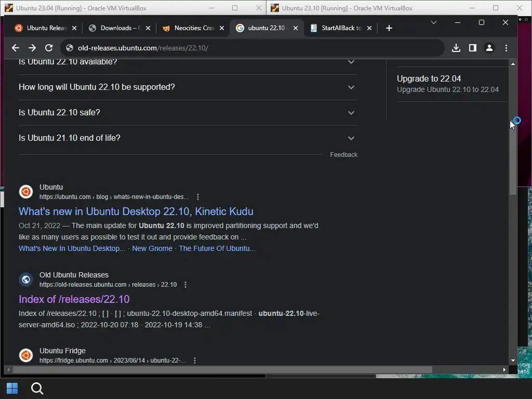
Task: Open 'Index of /releases/22.10' result
Action: point(74,299)
